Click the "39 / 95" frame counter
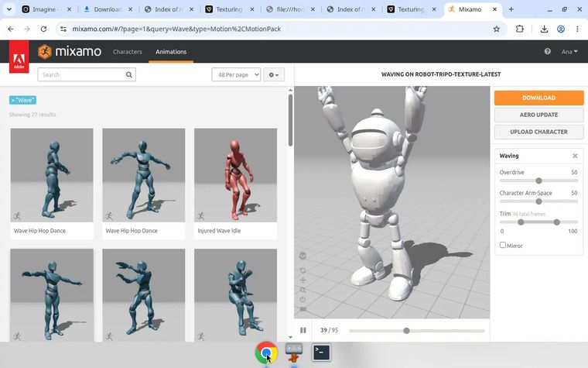 coord(330,330)
